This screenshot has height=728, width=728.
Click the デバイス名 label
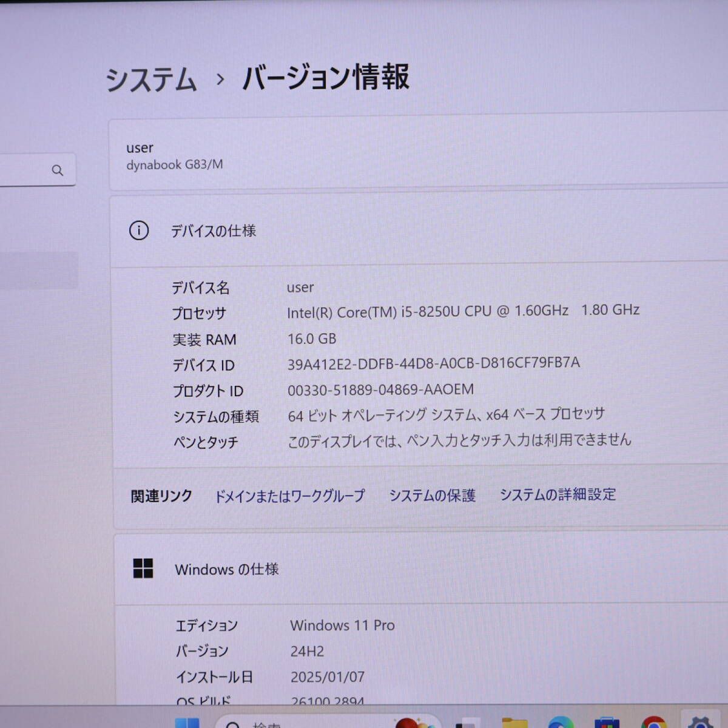point(201,288)
